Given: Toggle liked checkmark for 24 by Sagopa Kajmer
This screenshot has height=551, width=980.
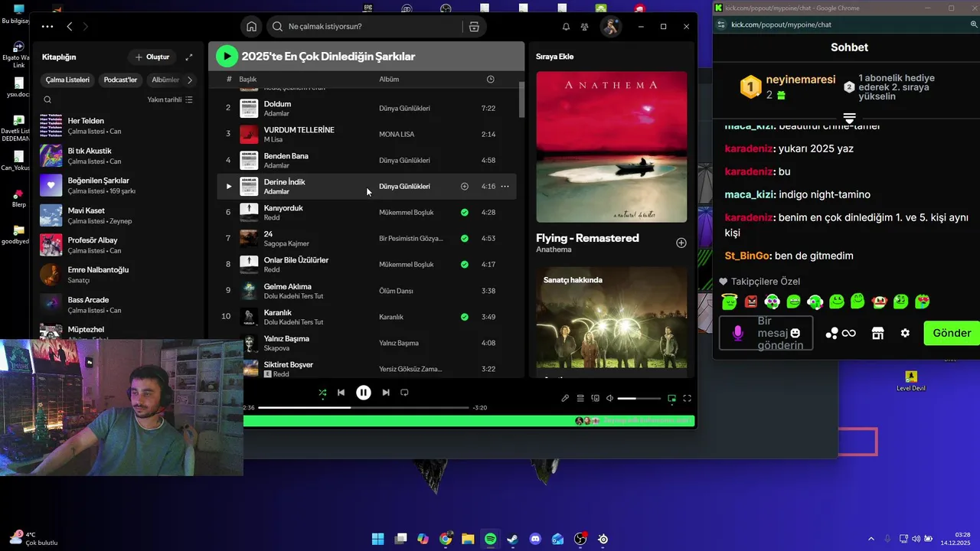Looking at the screenshot, I should click(x=465, y=239).
